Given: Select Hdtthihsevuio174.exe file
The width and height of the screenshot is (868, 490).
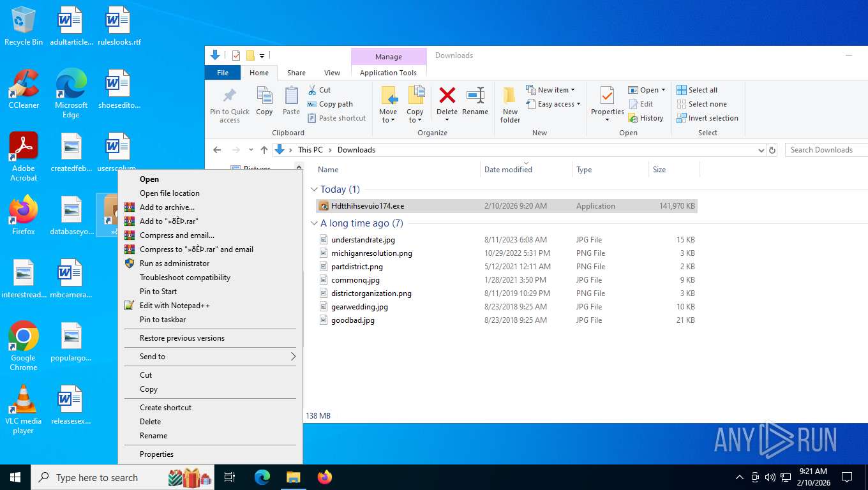Looking at the screenshot, I should (x=506, y=206).
